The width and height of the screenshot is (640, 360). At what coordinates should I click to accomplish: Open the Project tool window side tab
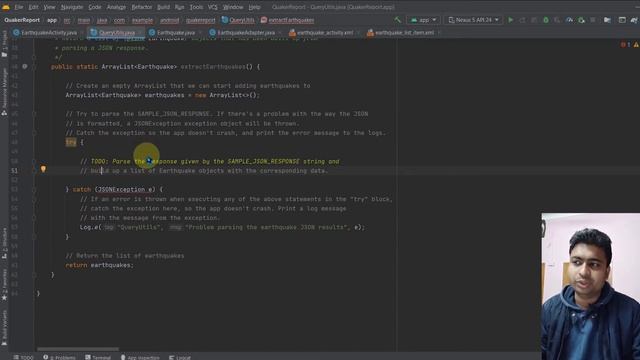(x=4, y=44)
